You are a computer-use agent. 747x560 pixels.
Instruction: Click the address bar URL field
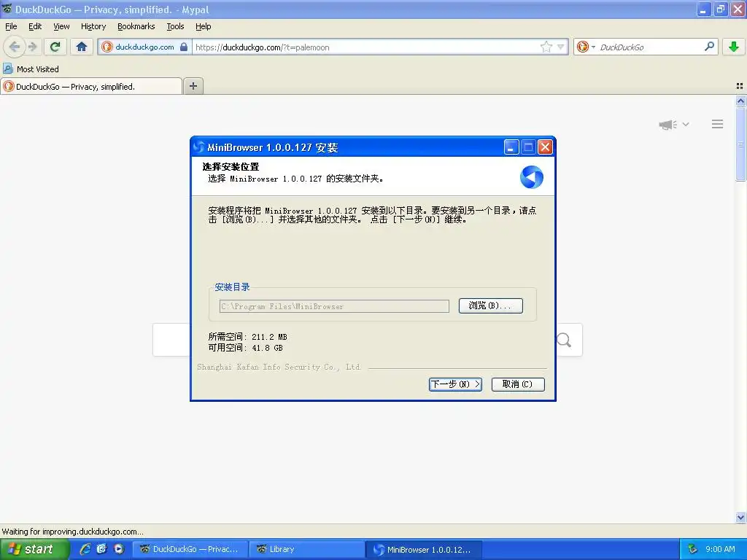[x=365, y=47]
